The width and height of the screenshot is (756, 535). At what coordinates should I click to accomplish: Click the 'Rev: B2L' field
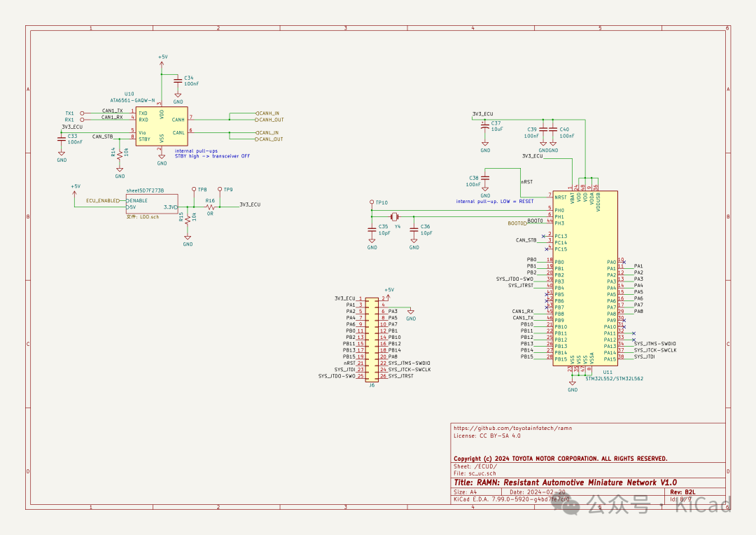(x=682, y=492)
